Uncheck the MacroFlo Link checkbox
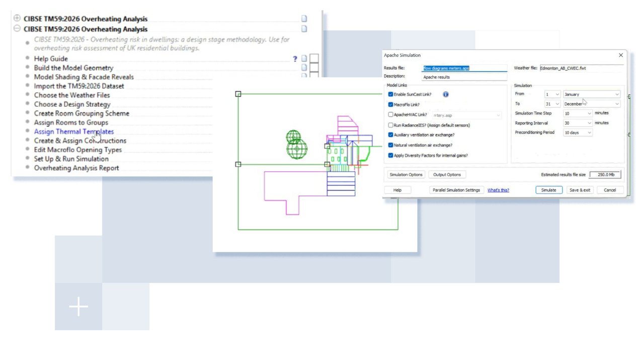 click(x=391, y=105)
